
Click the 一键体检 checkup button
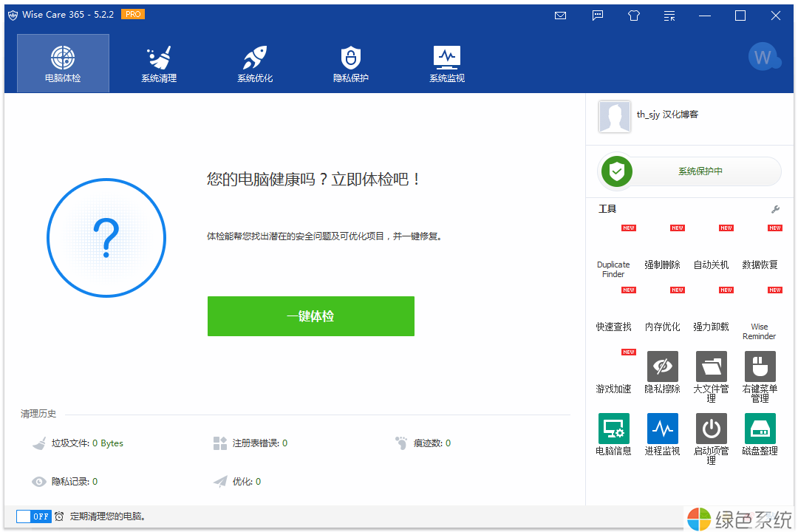click(x=310, y=316)
